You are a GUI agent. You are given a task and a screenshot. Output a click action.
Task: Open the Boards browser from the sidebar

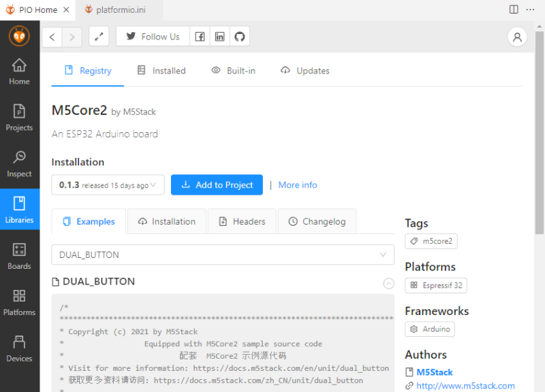tap(20, 256)
